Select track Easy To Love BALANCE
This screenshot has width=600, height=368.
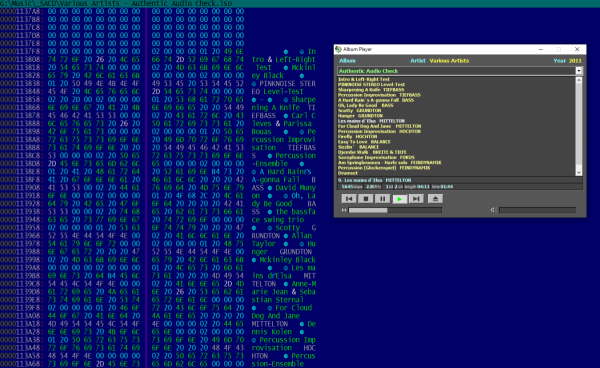364,142
